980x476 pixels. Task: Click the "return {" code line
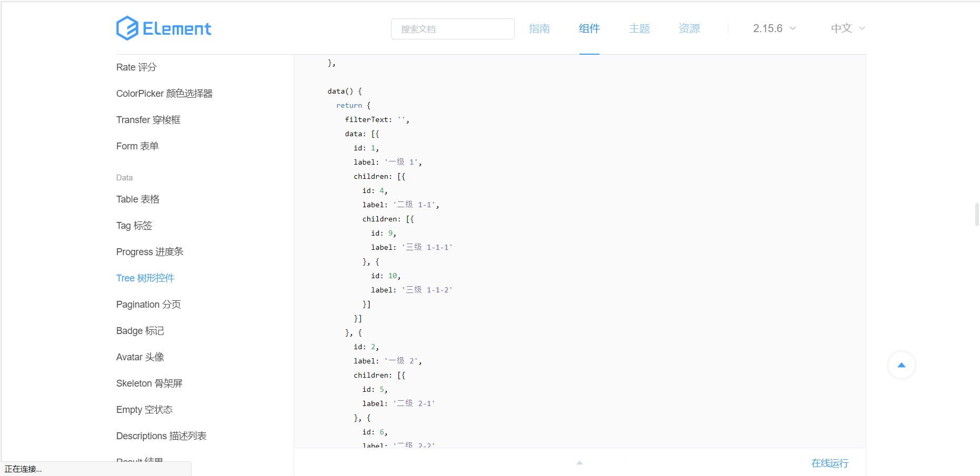coord(354,105)
